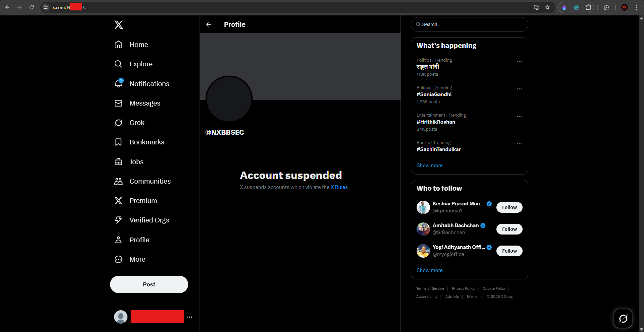This screenshot has height=332, width=644.
Task: Open the Extensions puzzle icon
Action: click(x=588, y=7)
